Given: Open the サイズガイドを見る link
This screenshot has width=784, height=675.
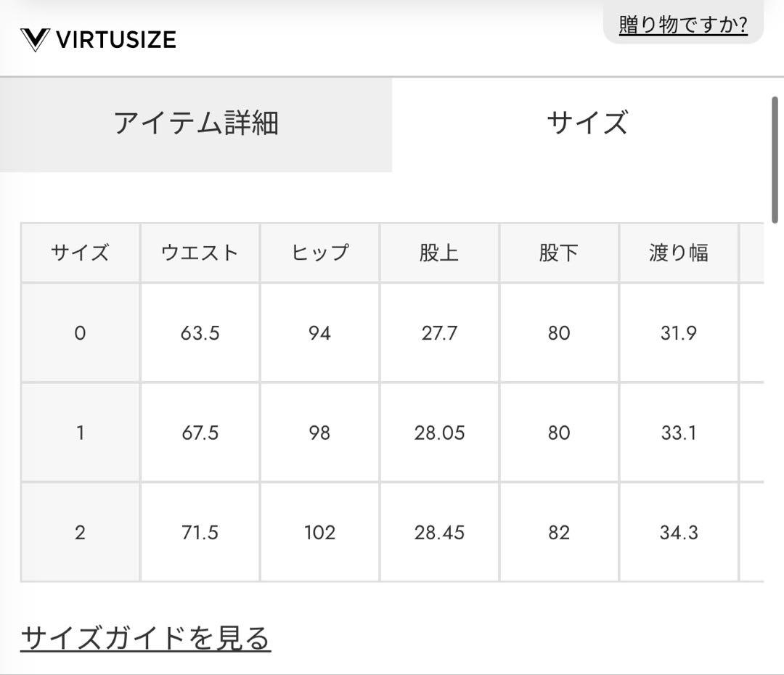Looking at the screenshot, I should tap(145, 638).
